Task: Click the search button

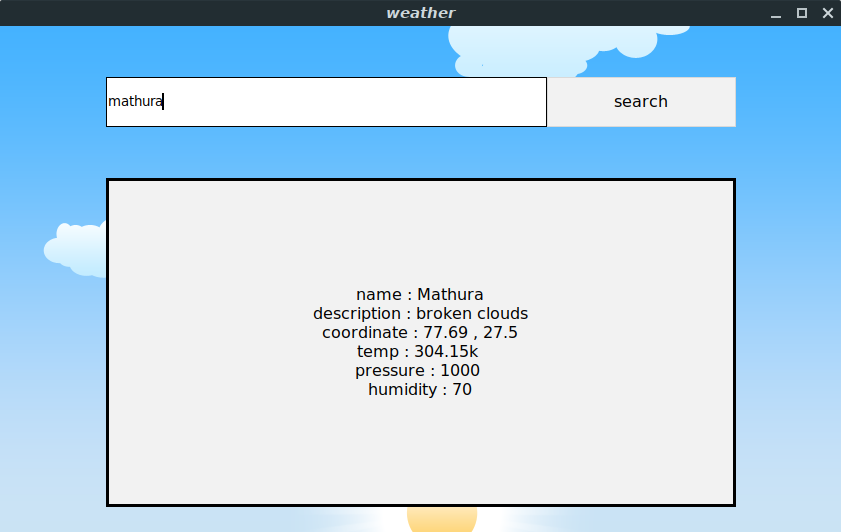Action: [641, 102]
